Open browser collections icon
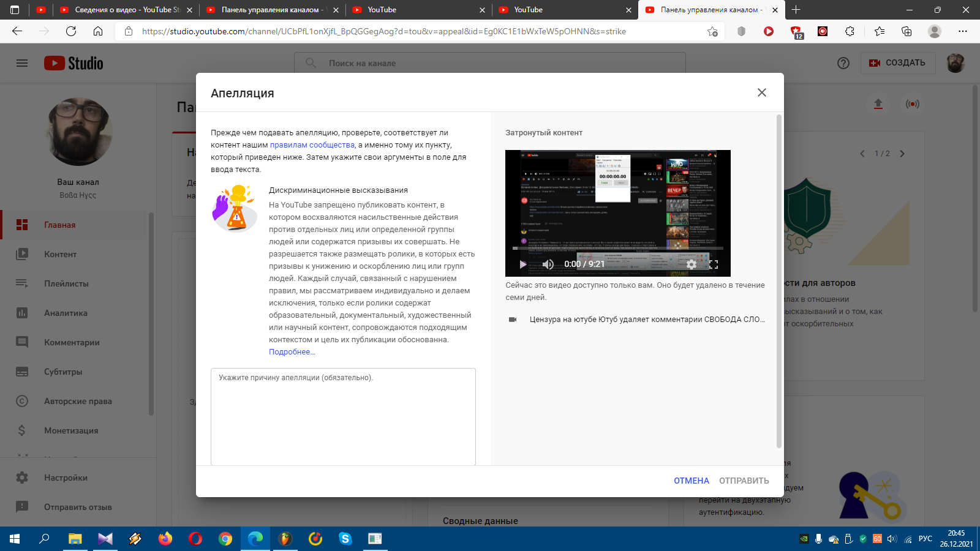980x551 pixels. click(907, 31)
